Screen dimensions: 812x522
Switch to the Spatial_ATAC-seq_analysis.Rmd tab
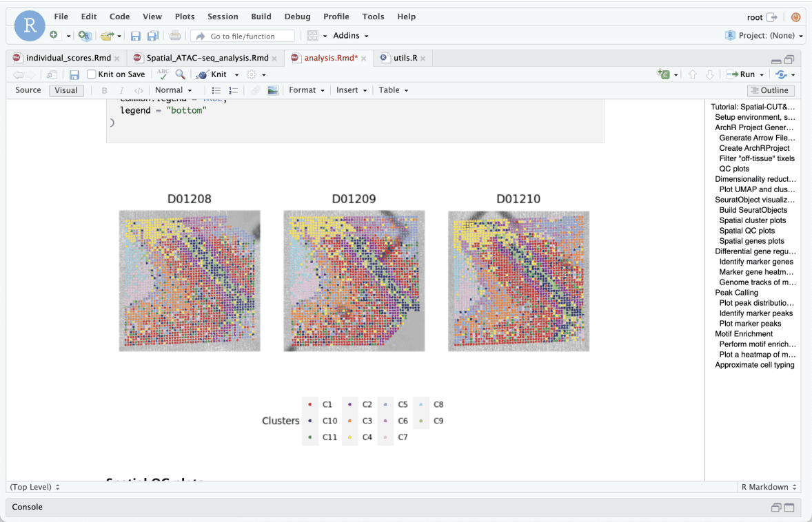pyautogui.click(x=207, y=59)
